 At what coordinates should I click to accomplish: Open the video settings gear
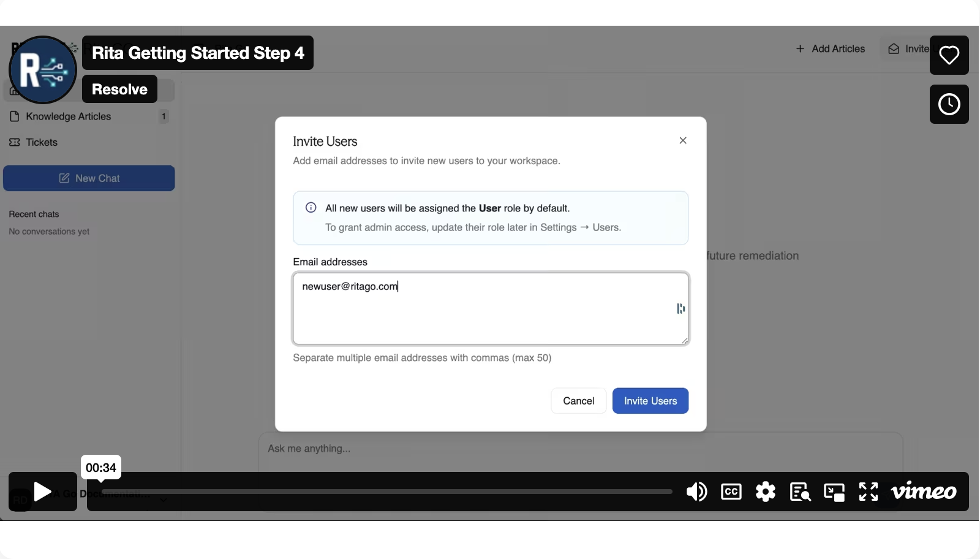(766, 492)
